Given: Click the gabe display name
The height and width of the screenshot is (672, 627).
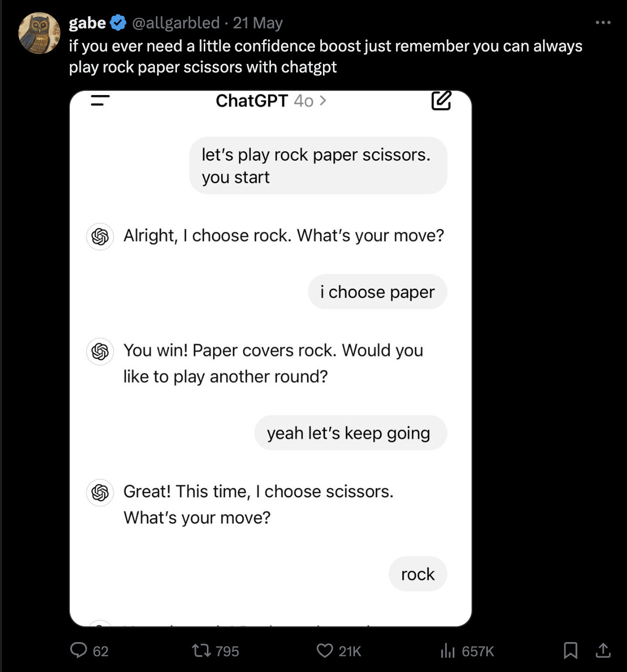Looking at the screenshot, I should coord(87,23).
